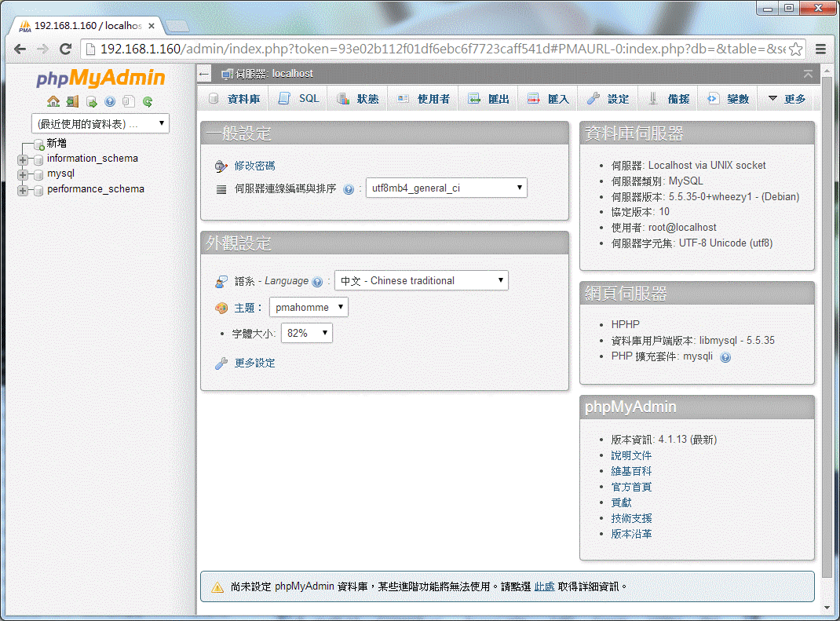
Task: Click 此處 link in warning notice
Action: (x=544, y=586)
